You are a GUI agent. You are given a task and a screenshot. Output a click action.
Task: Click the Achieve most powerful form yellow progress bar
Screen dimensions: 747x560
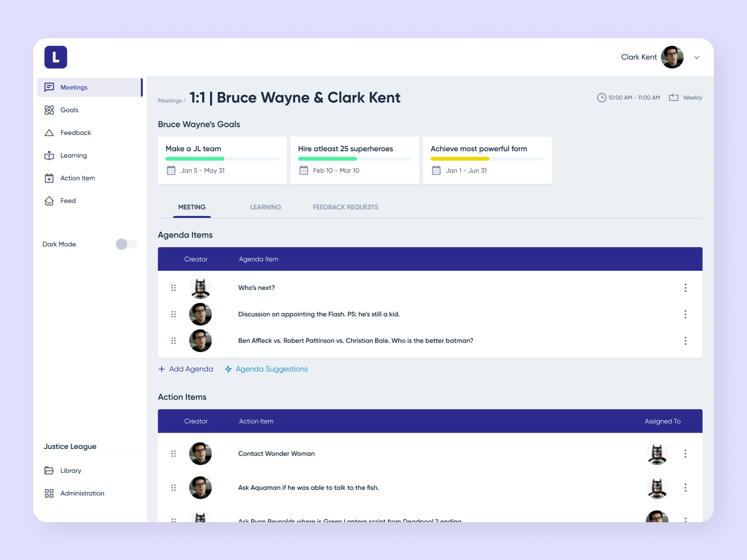point(487,159)
